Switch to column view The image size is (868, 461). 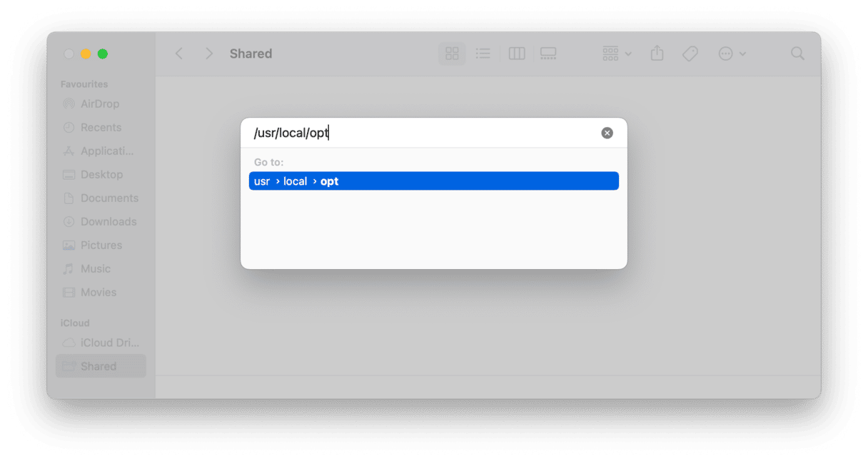point(517,54)
